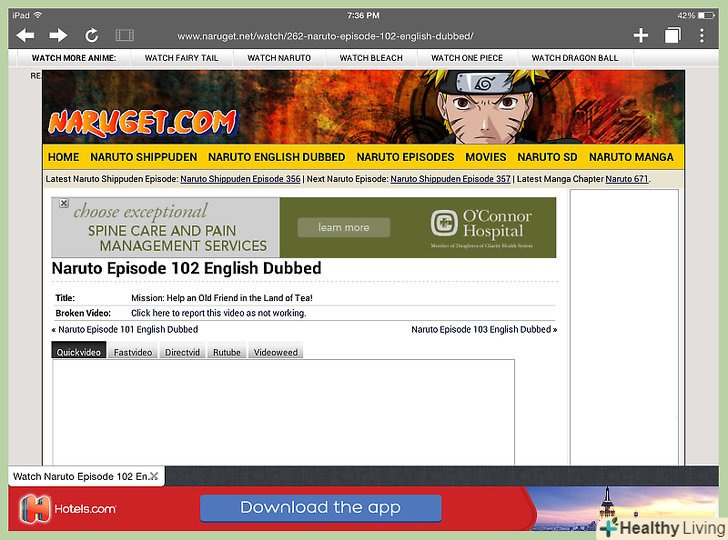Select the Directvid tab
This screenshot has width=728, height=540.
[x=182, y=351]
